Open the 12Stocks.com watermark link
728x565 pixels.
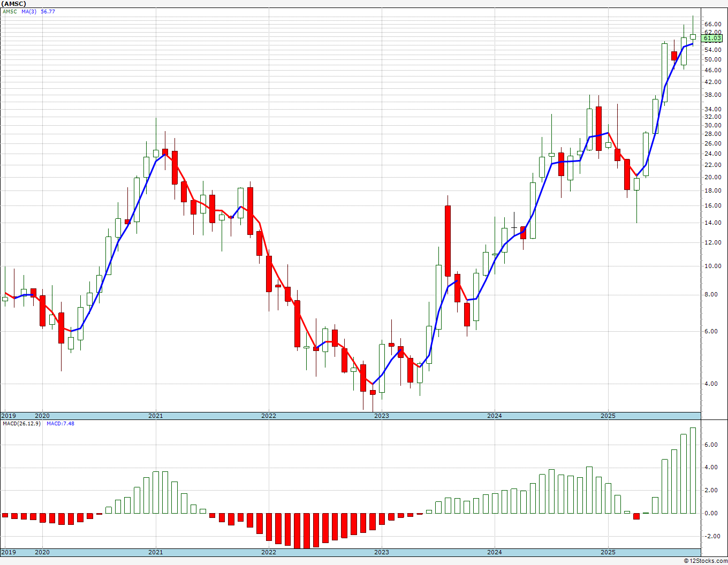706,561
